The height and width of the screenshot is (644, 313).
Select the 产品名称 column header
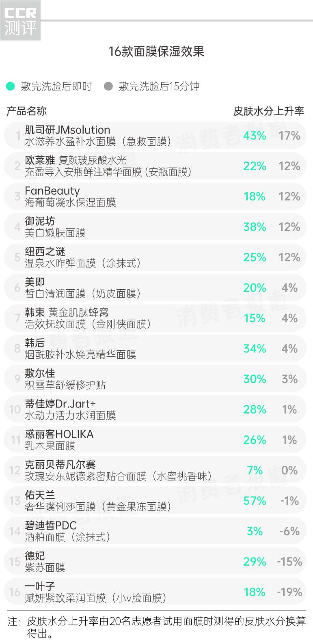[26, 111]
